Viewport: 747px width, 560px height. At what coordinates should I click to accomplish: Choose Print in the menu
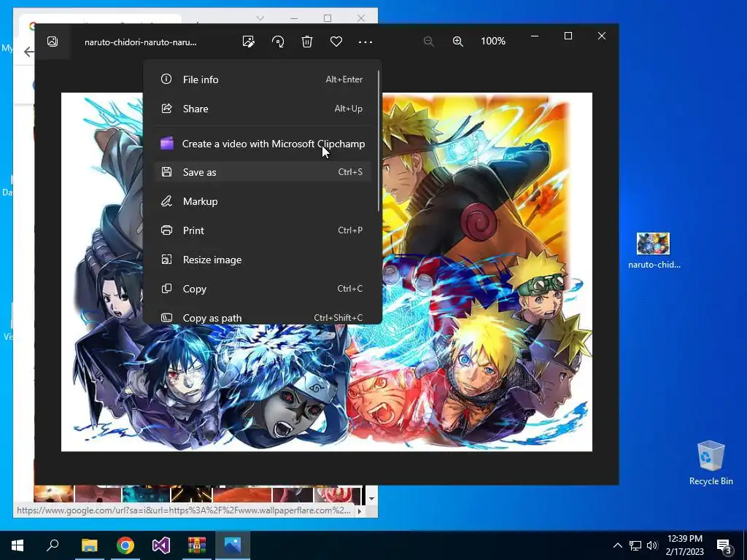pos(262,230)
